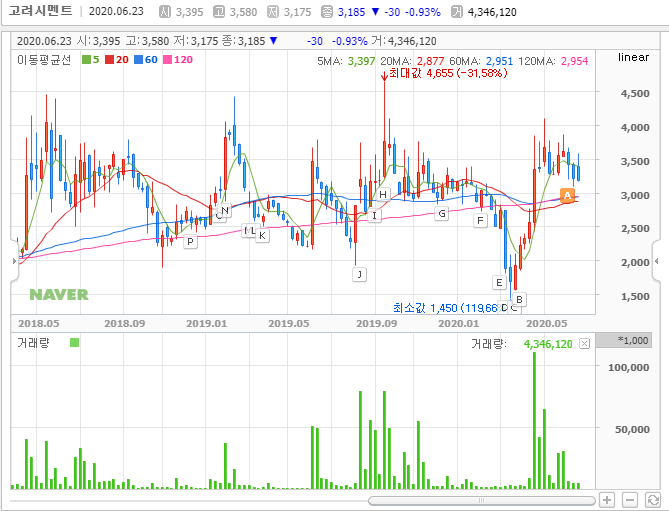Click the green volume value 4,346,120
Screen dimensions: 669x511
click(548, 344)
